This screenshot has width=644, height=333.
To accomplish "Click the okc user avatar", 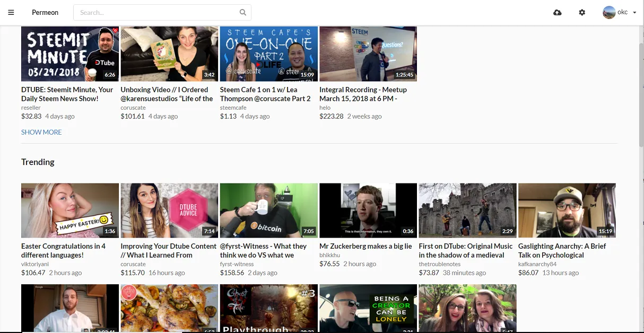I will tap(609, 12).
